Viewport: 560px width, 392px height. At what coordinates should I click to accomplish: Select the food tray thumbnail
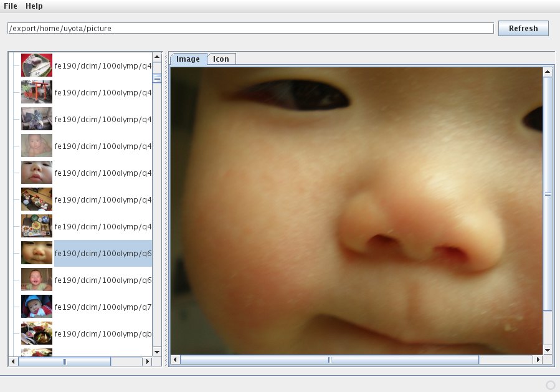pos(36,226)
